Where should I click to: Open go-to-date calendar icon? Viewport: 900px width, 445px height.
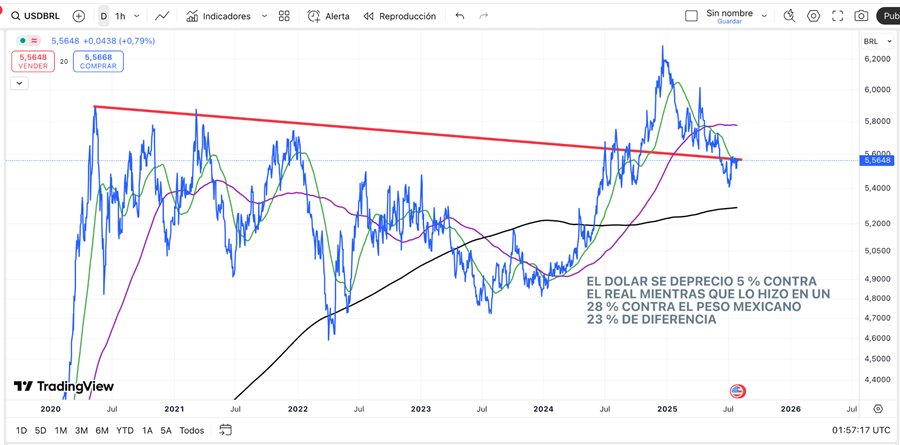click(x=226, y=430)
